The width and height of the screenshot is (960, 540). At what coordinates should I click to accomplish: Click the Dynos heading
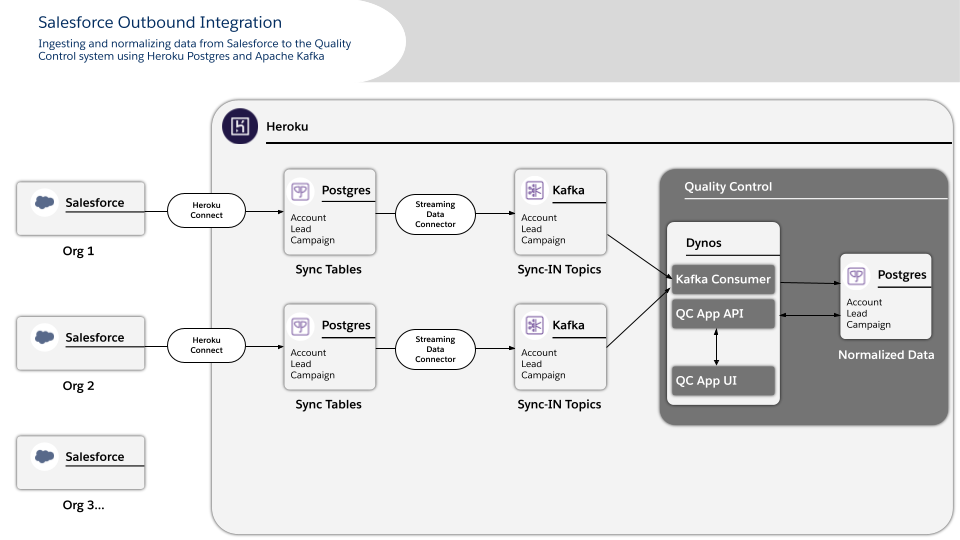click(x=703, y=243)
